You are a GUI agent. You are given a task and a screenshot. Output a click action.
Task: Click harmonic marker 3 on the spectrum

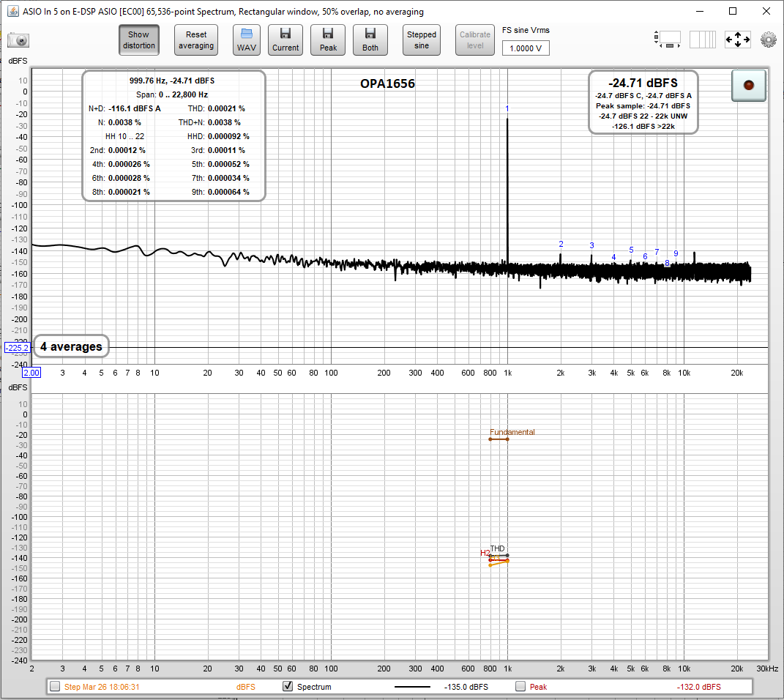[591, 245]
